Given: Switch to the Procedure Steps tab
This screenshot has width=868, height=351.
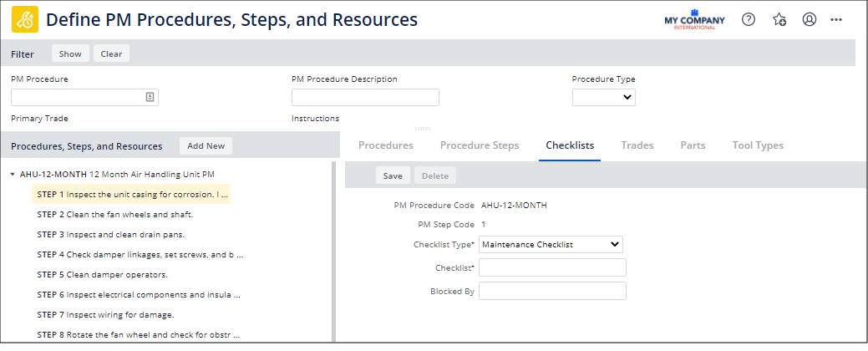Looking at the screenshot, I should click(480, 145).
